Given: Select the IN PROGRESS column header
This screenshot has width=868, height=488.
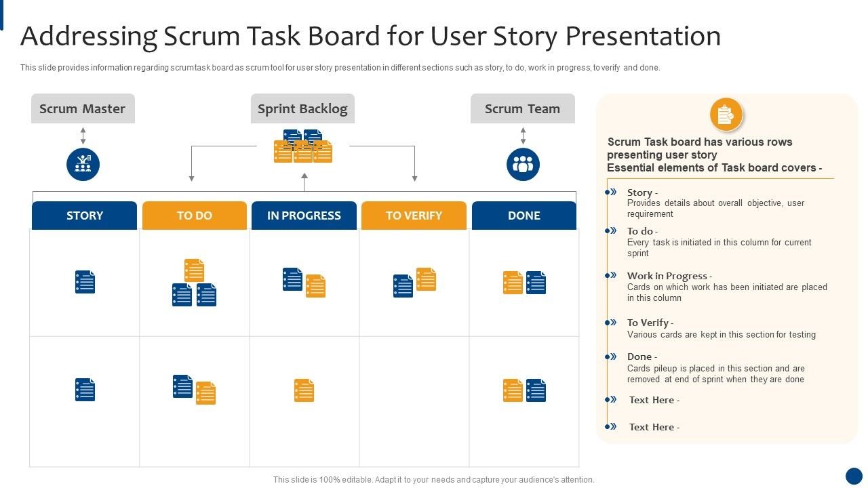Looking at the screenshot, I should 304,216.
